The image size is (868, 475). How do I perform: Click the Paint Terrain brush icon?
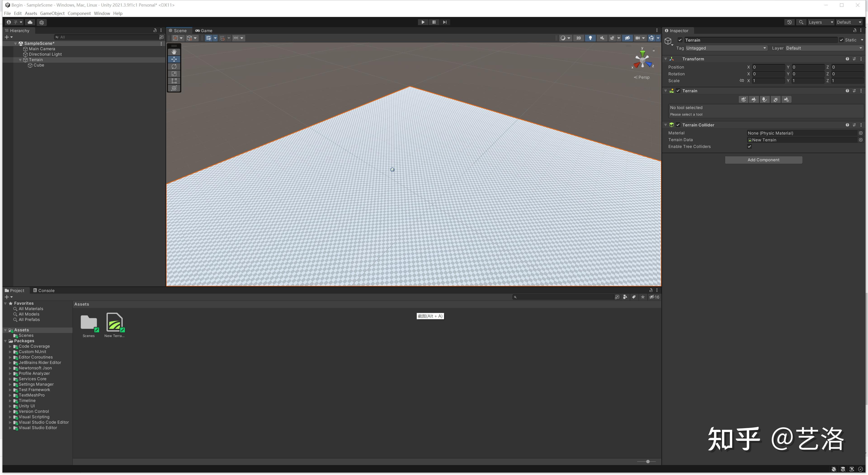(x=754, y=100)
